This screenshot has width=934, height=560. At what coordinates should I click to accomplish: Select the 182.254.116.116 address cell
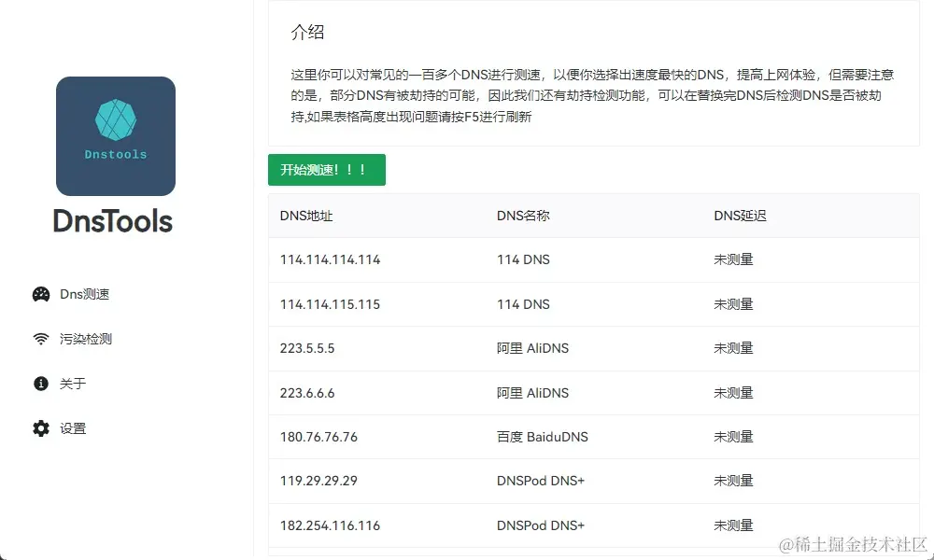330,526
